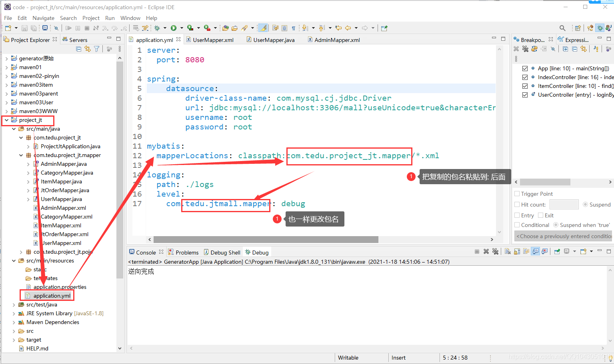Click Remove All Breakpoints in the Breakpoints view
614x364 pixels.
525,49
